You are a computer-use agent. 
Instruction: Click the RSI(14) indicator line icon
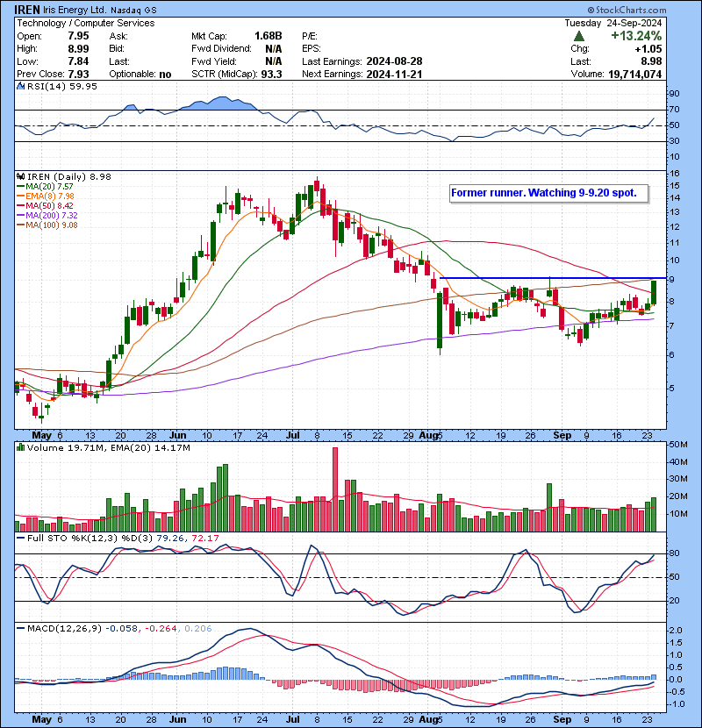point(20,86)
